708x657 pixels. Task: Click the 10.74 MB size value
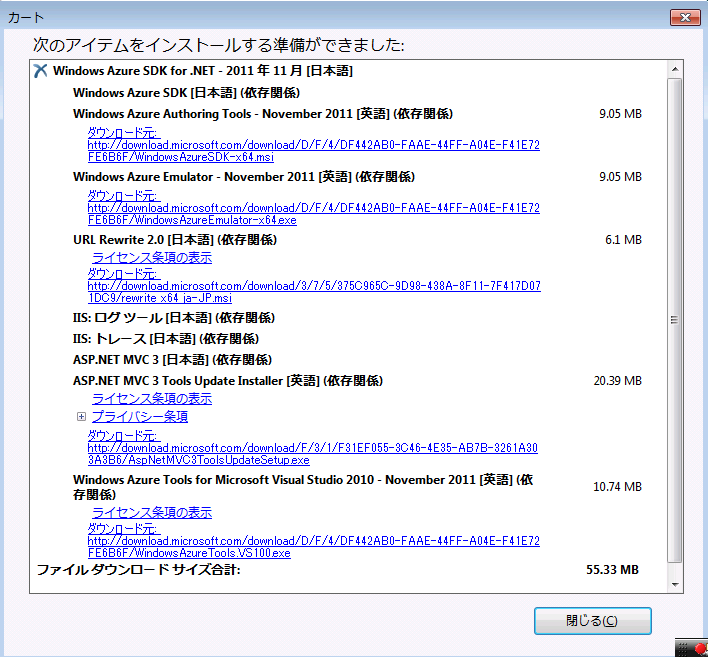(617, 487)
